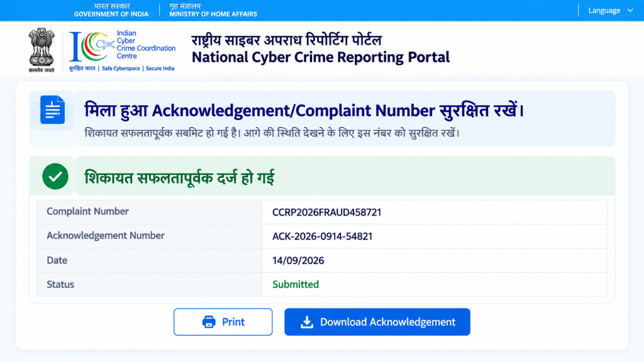
Task: Open the Language dropdown
Action: click(x=610, y=10)
